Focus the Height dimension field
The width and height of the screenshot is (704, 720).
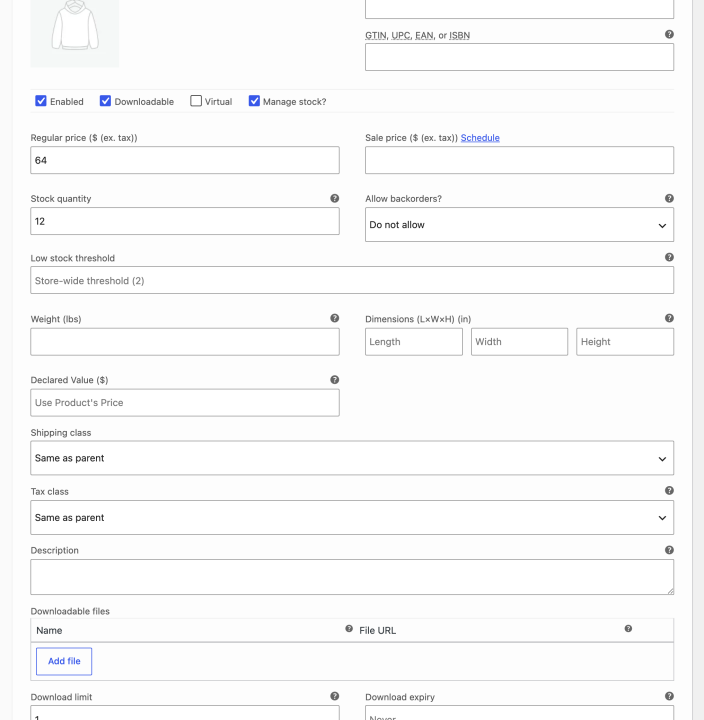625,342
